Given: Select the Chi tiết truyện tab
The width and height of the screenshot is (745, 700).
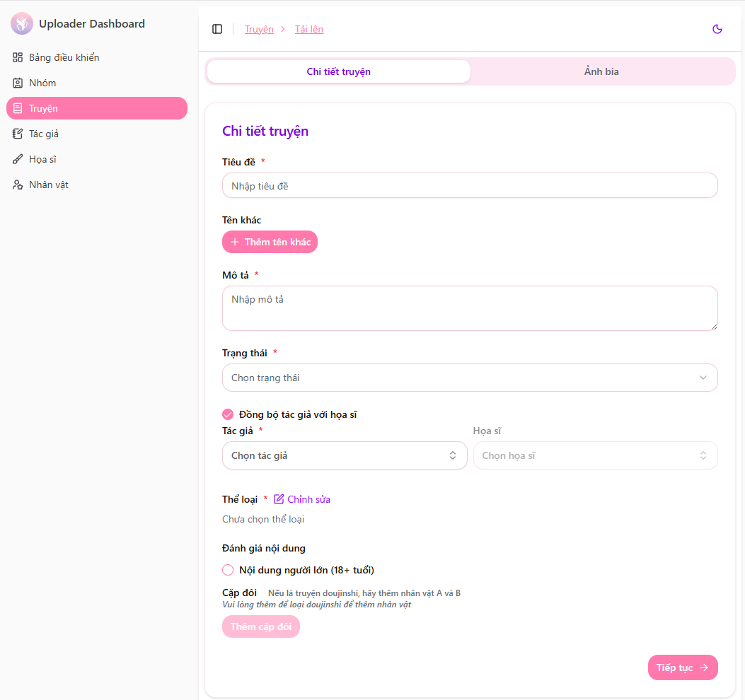Looking at the screenshot, I should [337, 71].
